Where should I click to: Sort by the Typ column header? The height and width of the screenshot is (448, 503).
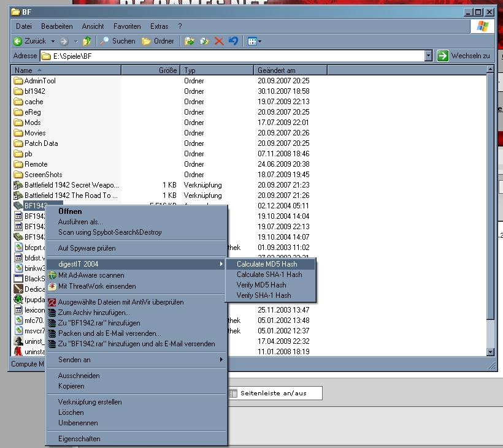click(x=217, y=70)
